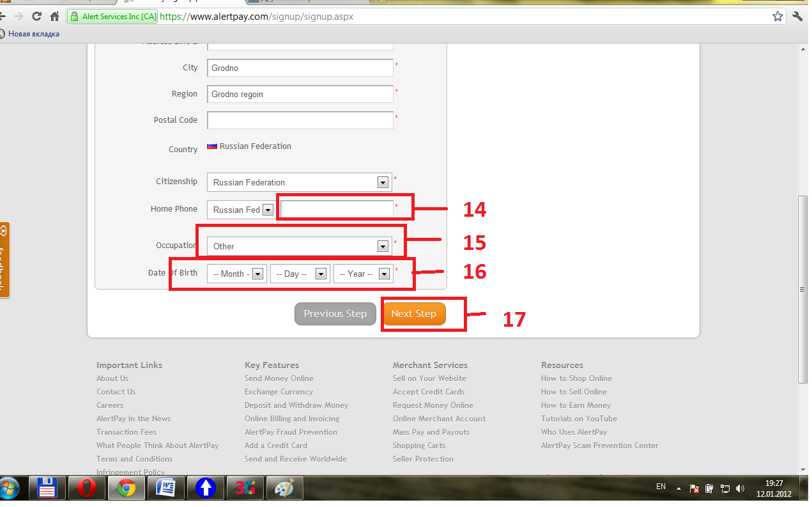Open the Month birth date dropdown
This screenshot has height=507, width=812.
(237, 274)
